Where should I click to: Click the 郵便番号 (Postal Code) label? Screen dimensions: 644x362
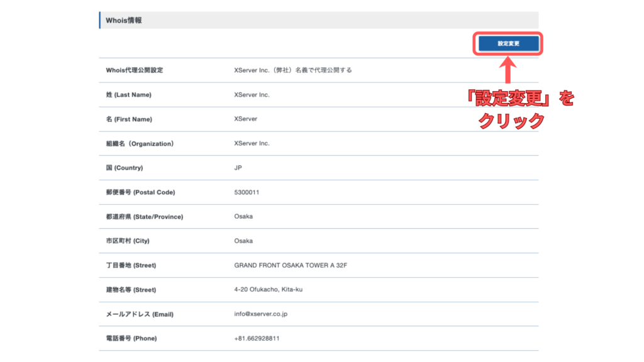[x=140, y=192]
